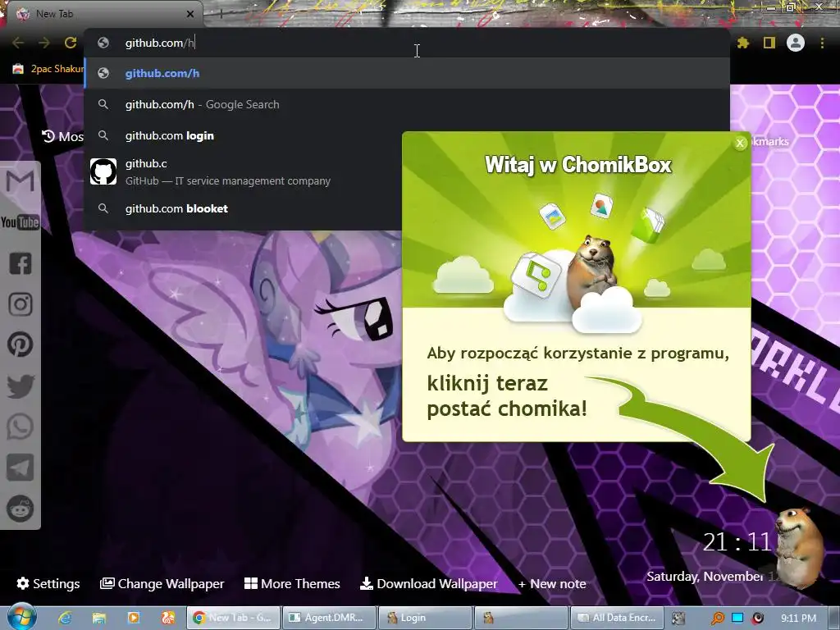Open UC Browser icon on the taskbar

point(167,618)
